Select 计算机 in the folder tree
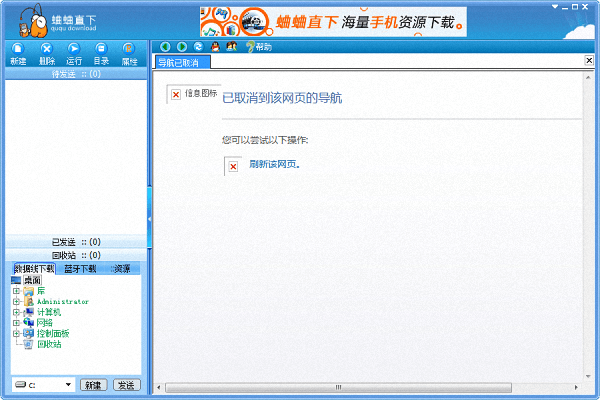This screenshot has height=400, width=600. pos(49,312)
